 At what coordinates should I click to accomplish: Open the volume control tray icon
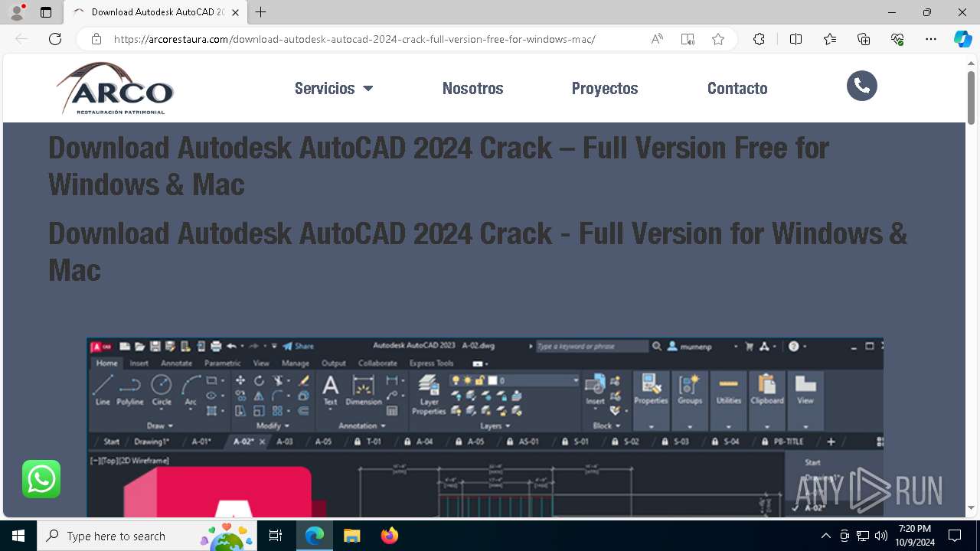click(881, 536)
